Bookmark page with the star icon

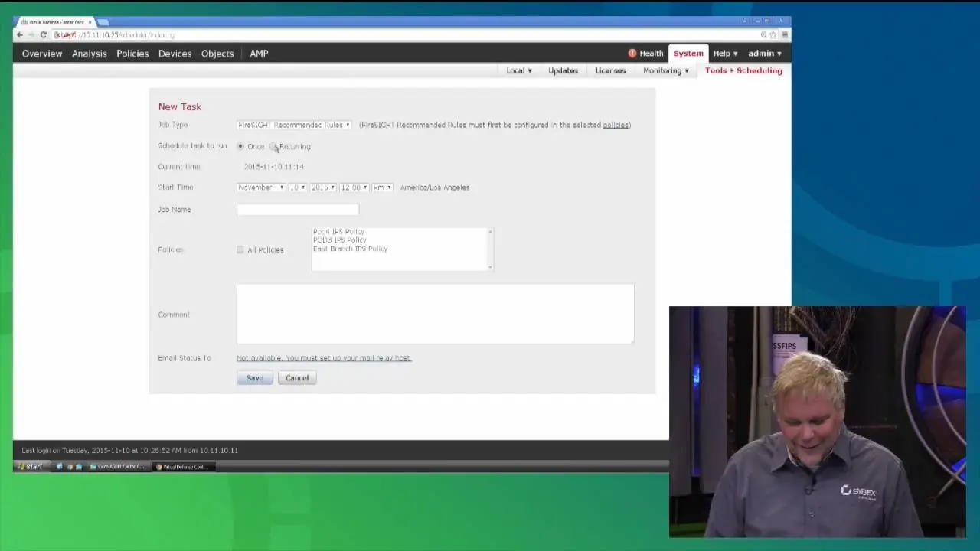[773, 35]
